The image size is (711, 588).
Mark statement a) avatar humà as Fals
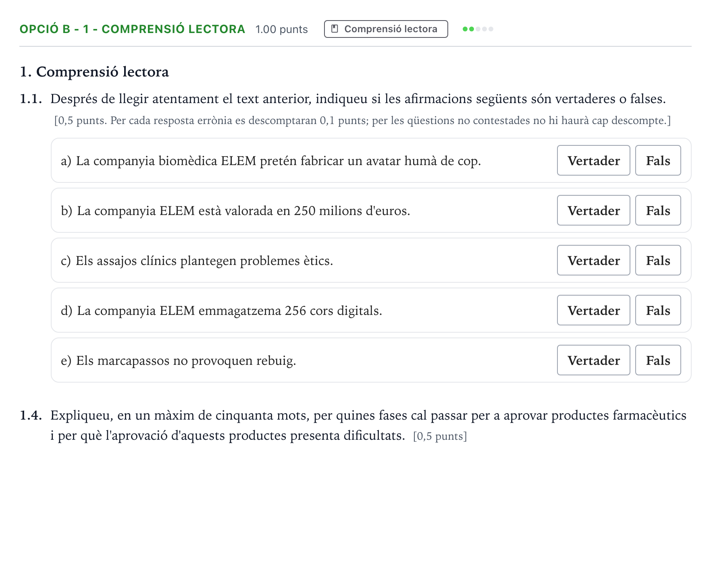pos(658,160)
